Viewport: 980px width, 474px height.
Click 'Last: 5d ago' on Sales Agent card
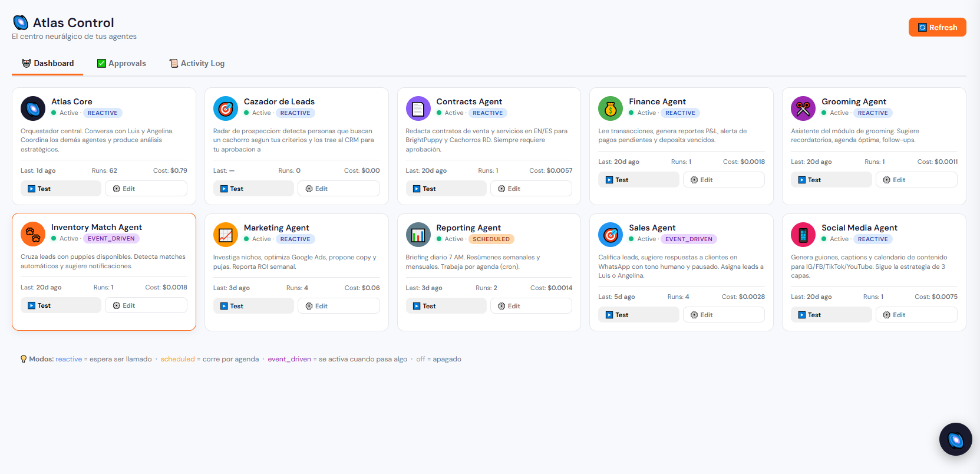616,297
